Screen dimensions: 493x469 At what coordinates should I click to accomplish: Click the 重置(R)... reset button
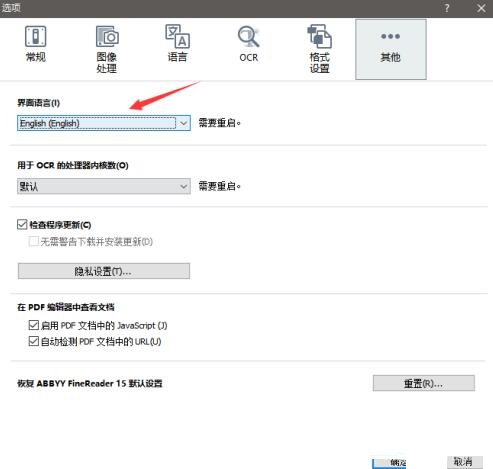424,383
